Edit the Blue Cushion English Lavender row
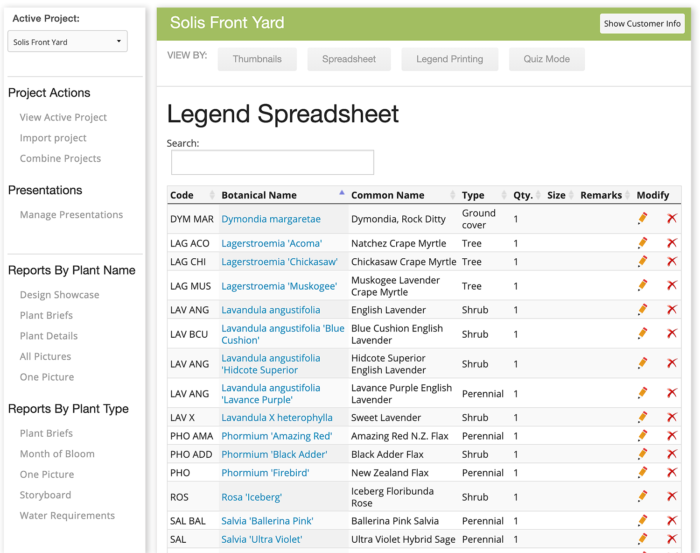The width and height of the screenshot is (700, 553). (642, 333)
